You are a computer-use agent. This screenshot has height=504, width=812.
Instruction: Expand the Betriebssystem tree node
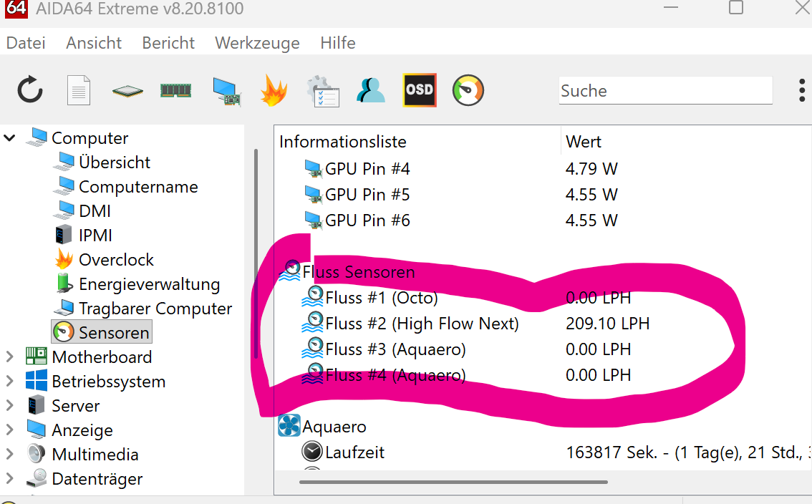tap(10, 381)
